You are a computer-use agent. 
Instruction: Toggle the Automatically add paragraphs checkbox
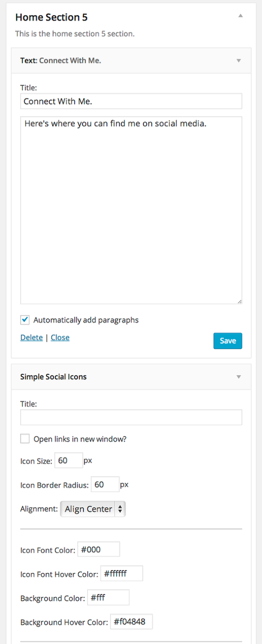click(25, 320)
